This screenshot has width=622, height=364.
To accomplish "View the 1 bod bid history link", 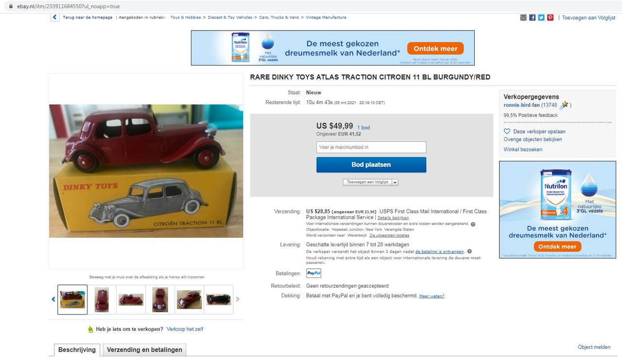I will [363, 128].
